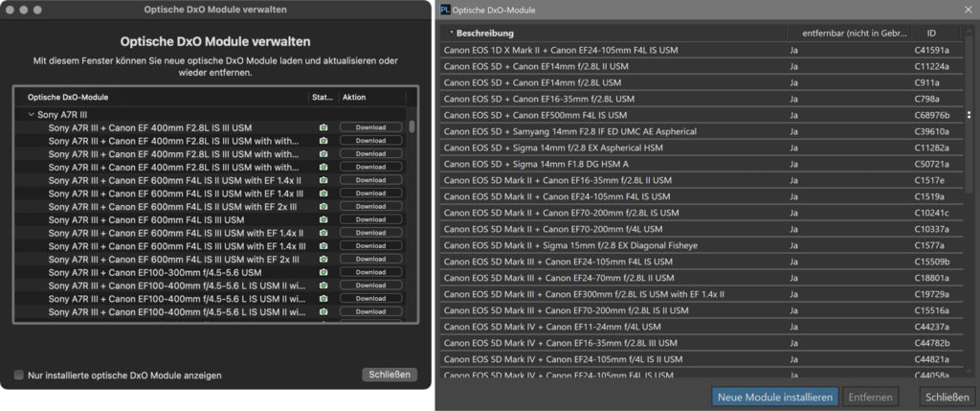Select the 'Sony A7R III' group label

pos(62,114)
